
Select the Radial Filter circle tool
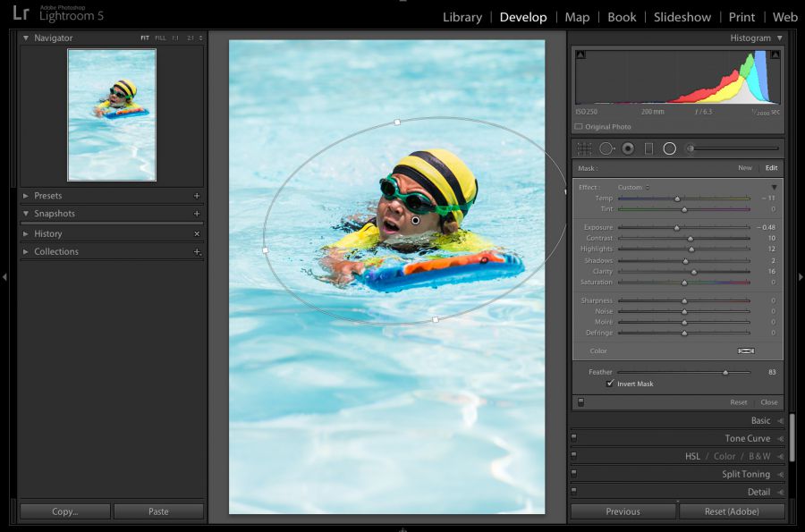coord(669,148)
